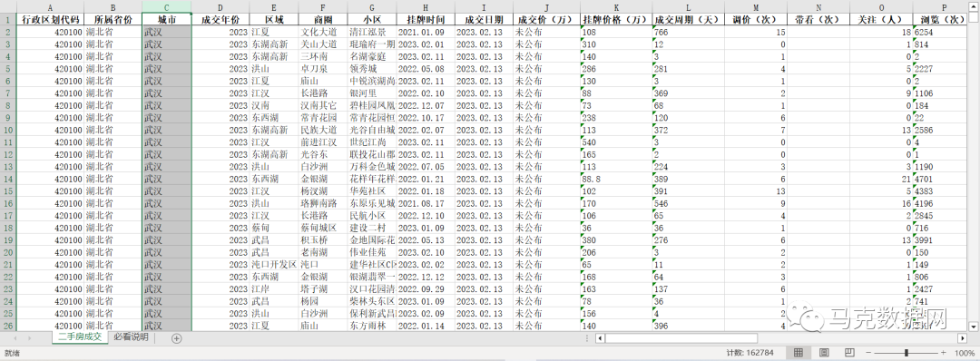Select column G header
This screenshot has height=361, width=980.
coord(372,7)
